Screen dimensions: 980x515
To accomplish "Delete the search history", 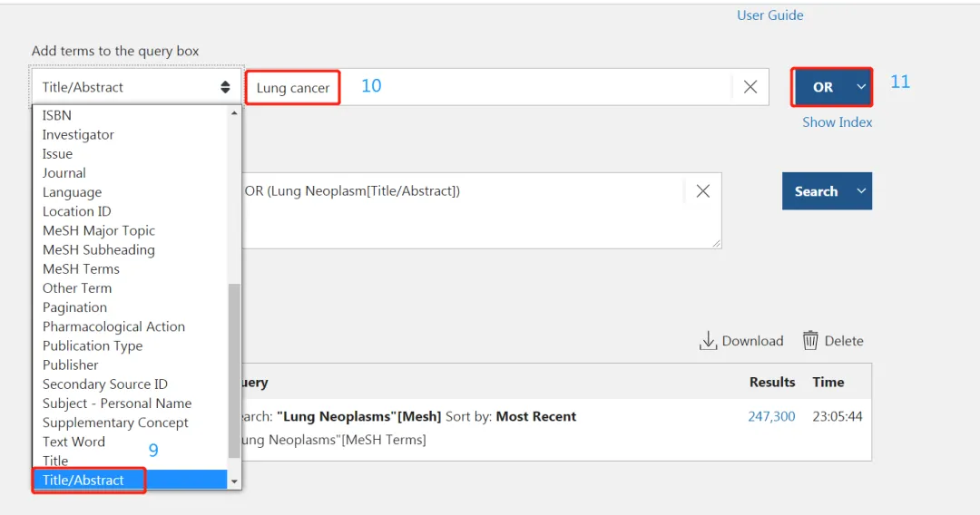I will coord(833,341).
